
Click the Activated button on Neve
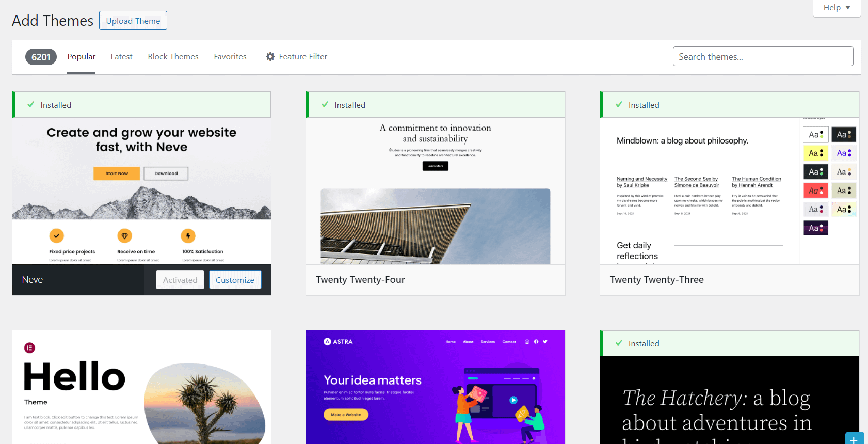180,280
